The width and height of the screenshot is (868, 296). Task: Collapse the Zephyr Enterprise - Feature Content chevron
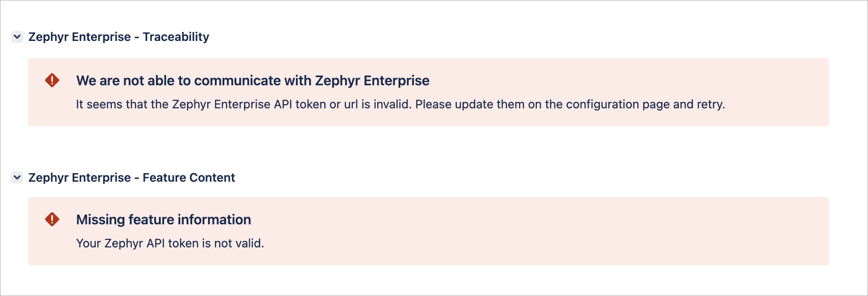click(x=17, y=177)
